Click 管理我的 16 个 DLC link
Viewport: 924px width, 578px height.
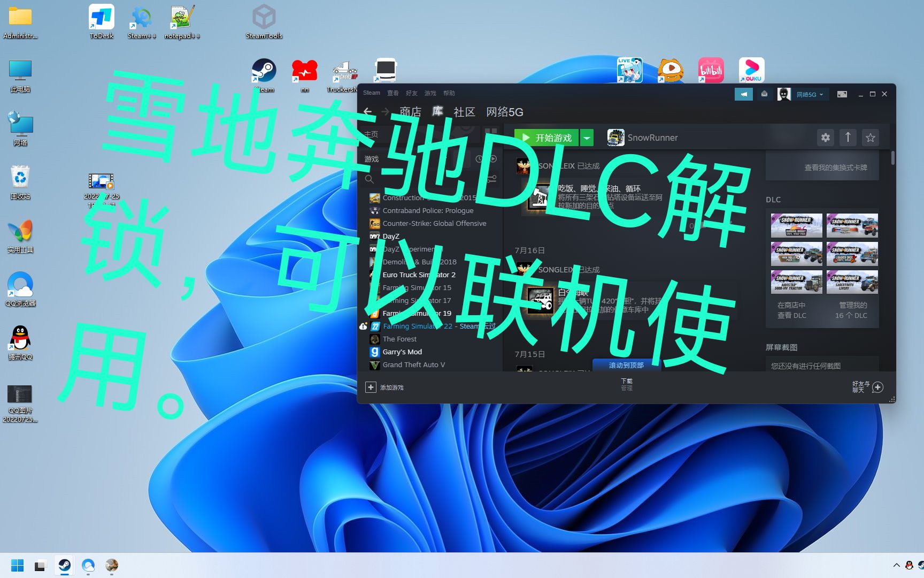(852, 310)
